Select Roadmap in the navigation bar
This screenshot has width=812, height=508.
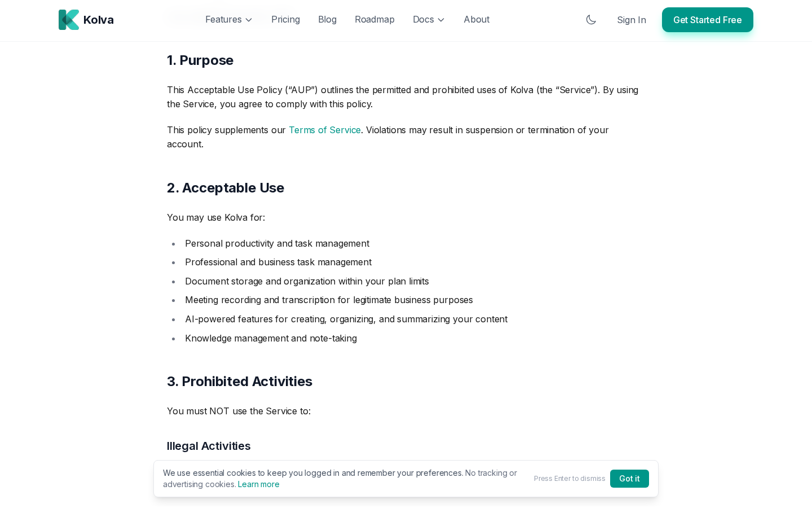pyautogui.click(x=374, y=20)
